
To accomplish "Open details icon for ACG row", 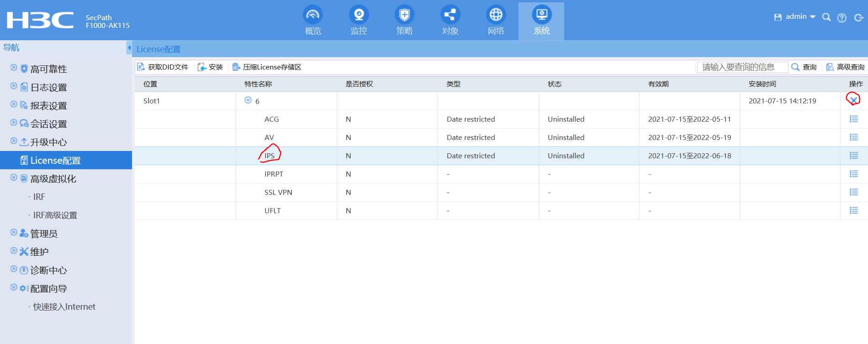I will [x=853, y=119].
